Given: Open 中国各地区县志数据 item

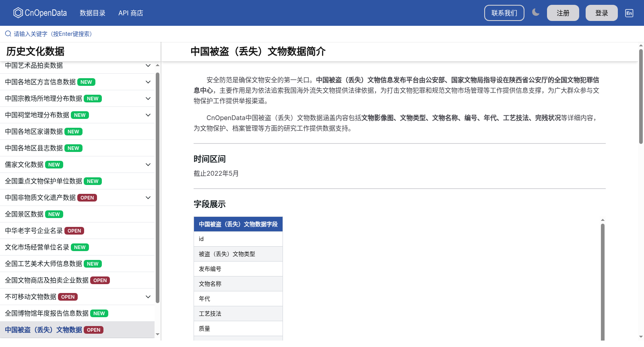Looking at the screenshot, I should click(77, 148).
